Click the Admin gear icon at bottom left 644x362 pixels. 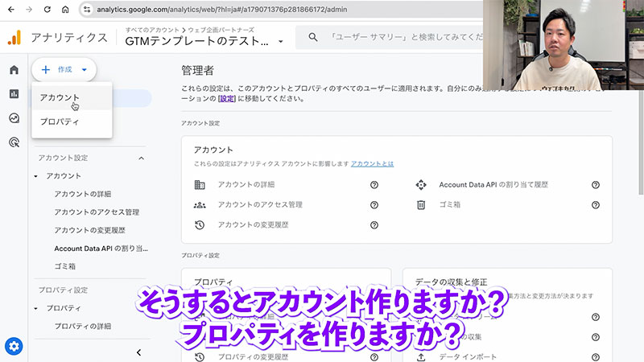pyautogui.click(x=14, y=347)
